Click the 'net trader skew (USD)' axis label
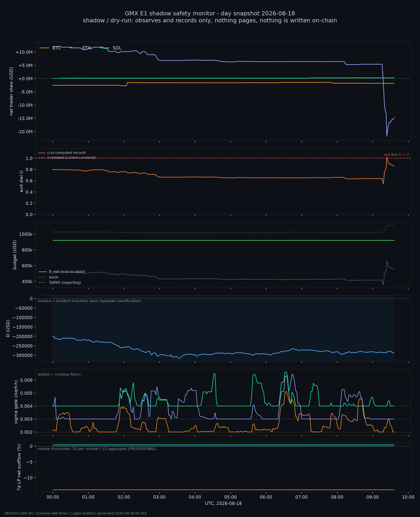The width and height of the screenshot is (420, 517). pos(11,91)
